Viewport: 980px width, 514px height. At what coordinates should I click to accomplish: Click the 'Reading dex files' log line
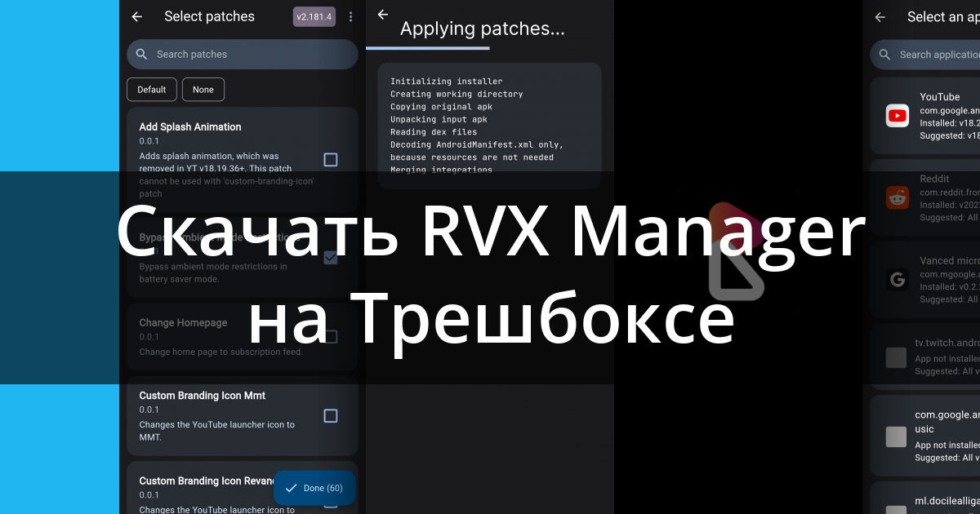tap(434, 132)
